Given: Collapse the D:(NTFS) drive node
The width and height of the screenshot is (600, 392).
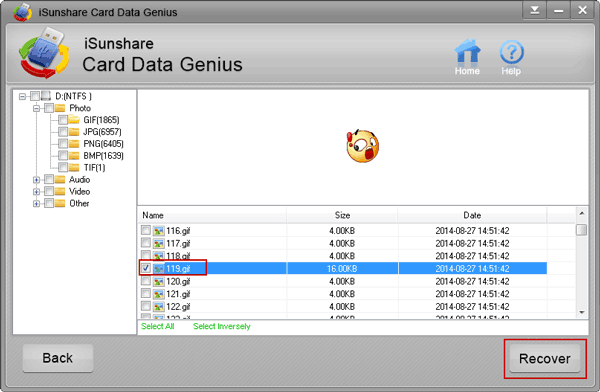Looking at the screenshot, I should coord(23,96).
